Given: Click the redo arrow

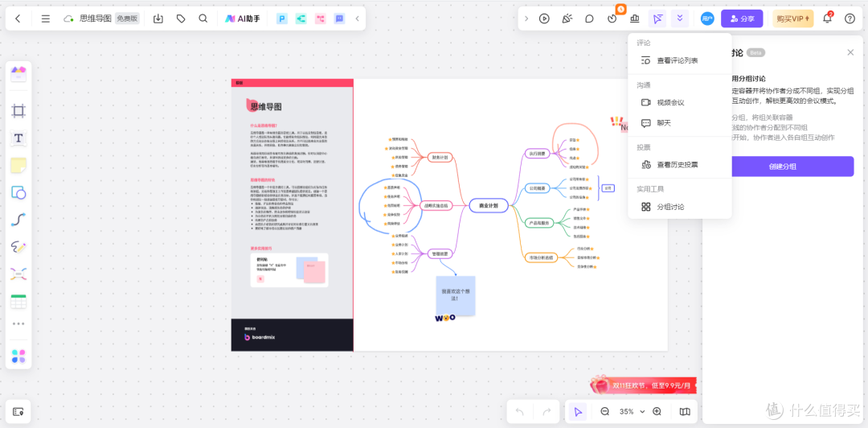Looking at the screenshot, I should [x=547, y=412].
